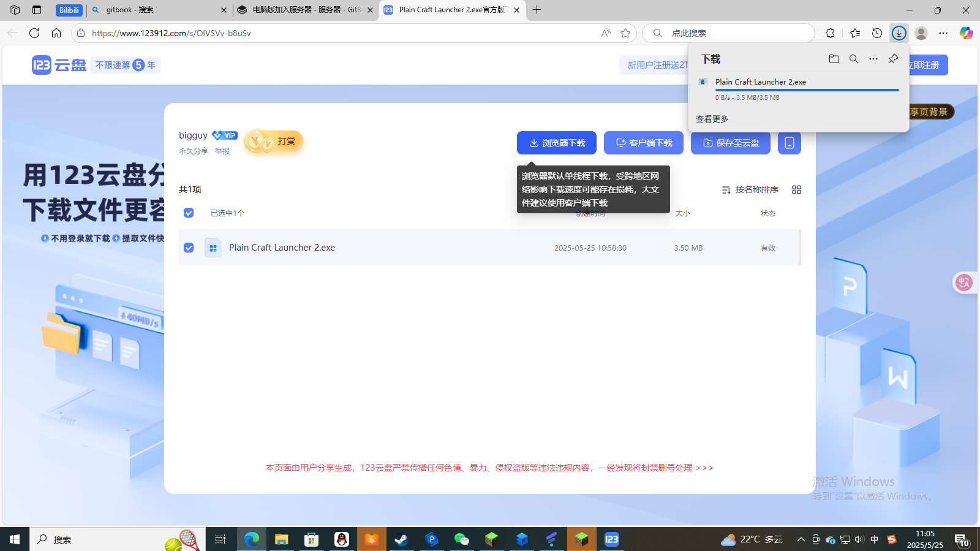Open the 123云盘 app on taskbar

(612, 539)
